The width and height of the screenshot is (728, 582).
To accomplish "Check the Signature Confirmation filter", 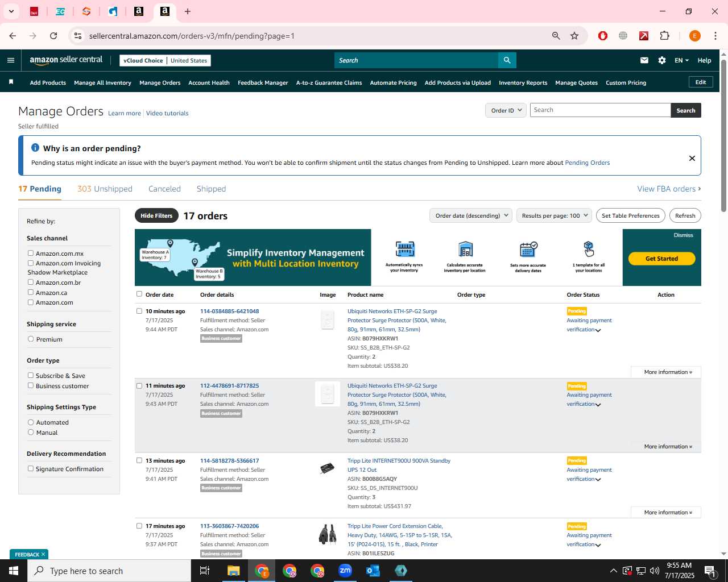I will pos(31,468).
